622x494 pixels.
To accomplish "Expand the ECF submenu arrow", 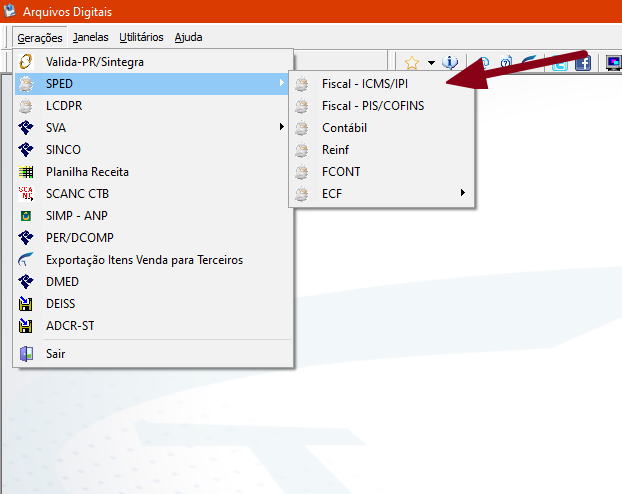I will click(x=463, y=193).
